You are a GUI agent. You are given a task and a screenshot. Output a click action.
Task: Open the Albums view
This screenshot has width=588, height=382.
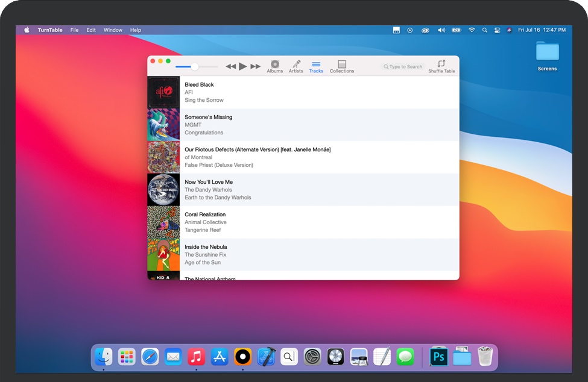tap(274, 66)
